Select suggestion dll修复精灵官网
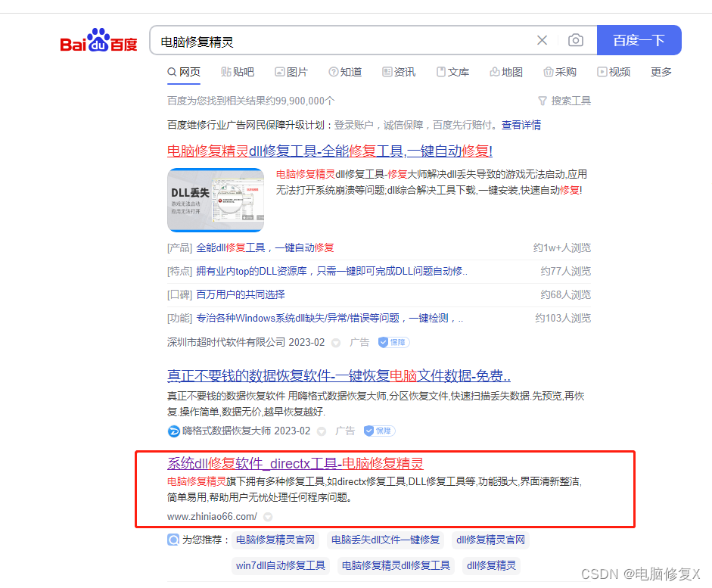 point(490,540)
